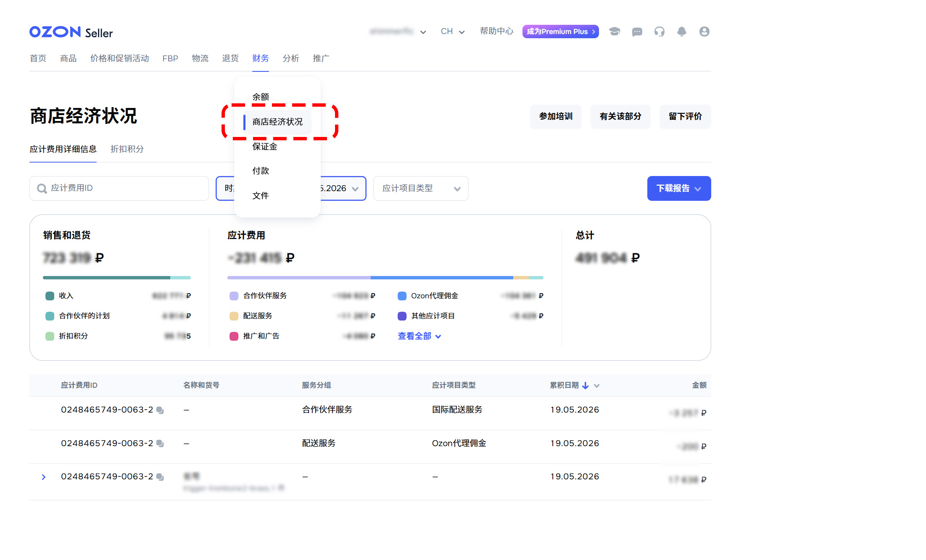Expand the third table row chevron

(x=43, y=477)
